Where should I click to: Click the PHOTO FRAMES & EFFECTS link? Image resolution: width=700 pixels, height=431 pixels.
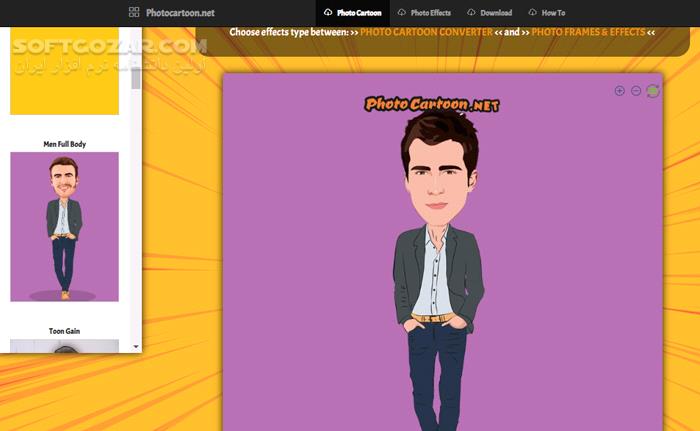point(588,32)
